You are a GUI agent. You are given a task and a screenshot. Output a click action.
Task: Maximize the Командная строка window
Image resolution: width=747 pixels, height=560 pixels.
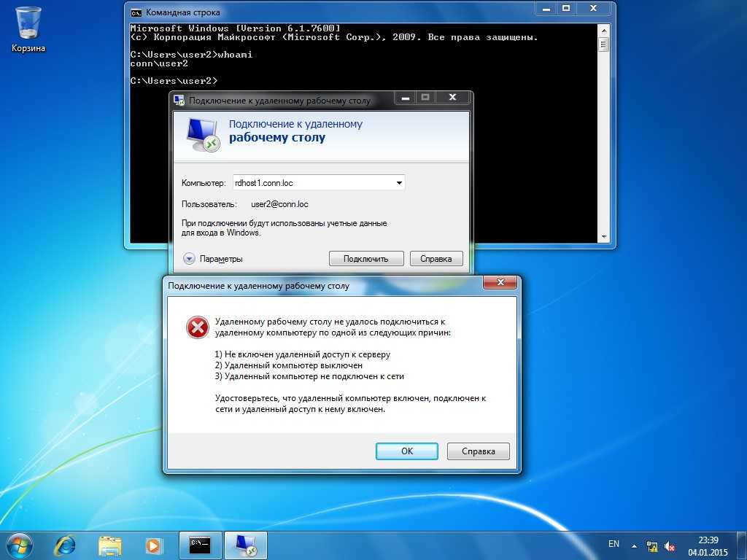(x=566, y=9)
